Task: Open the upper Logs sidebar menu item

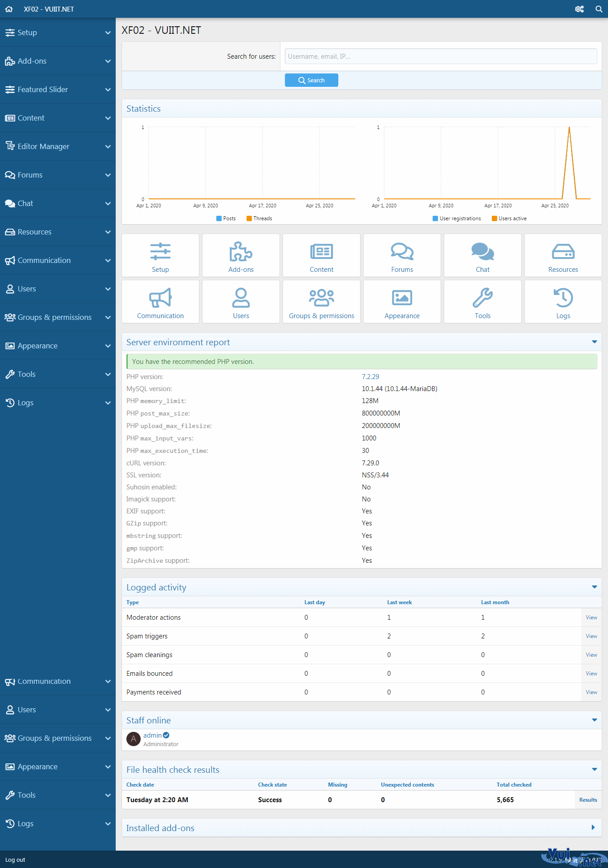Action: [58, 403]
